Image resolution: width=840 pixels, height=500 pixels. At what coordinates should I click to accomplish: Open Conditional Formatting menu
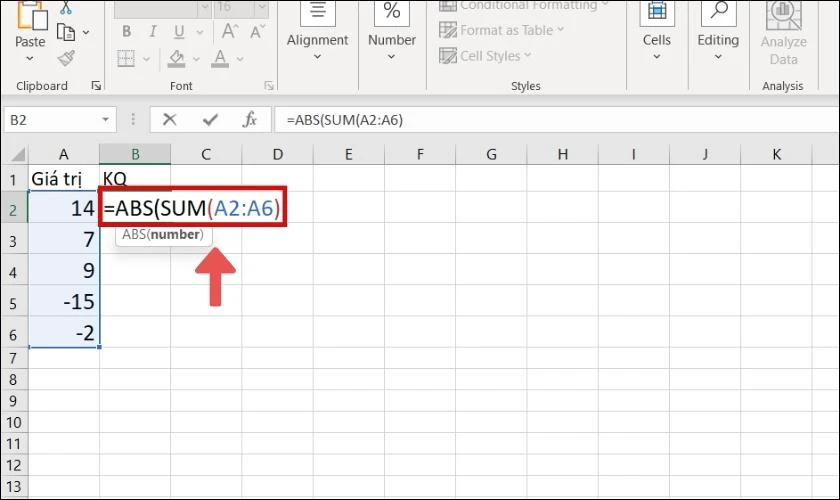tap(523, 6)
